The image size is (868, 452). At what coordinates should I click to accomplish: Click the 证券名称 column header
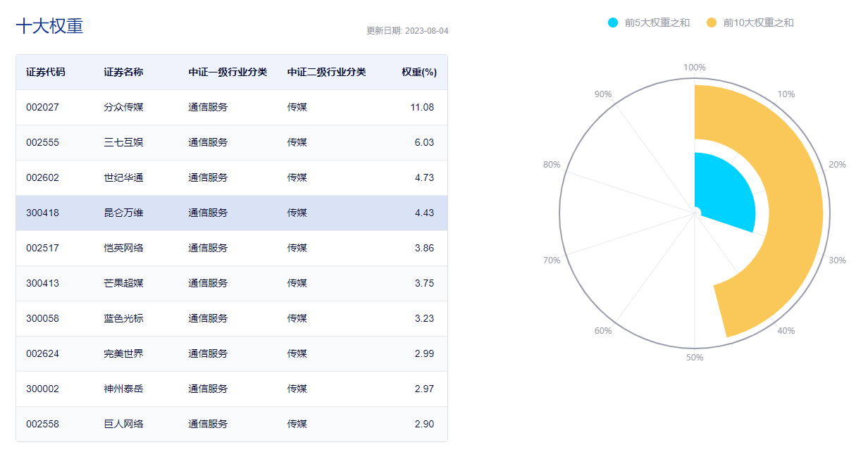click(123, 72)
